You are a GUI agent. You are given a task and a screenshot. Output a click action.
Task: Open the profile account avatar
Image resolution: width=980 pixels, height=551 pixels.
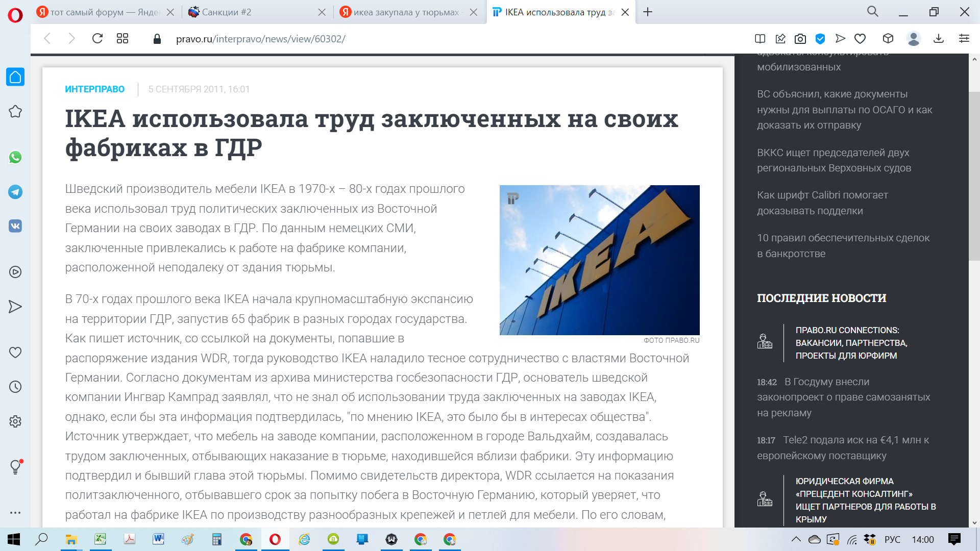[914, 39]
